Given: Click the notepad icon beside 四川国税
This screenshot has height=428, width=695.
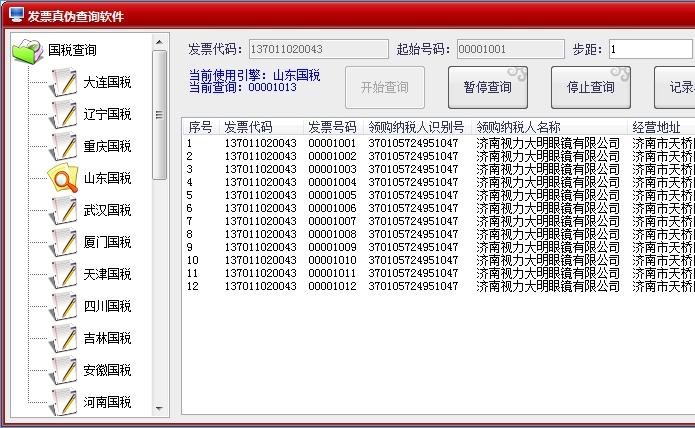Looking at the screenshot, I should pyautogui.click(x=63, y=306).
